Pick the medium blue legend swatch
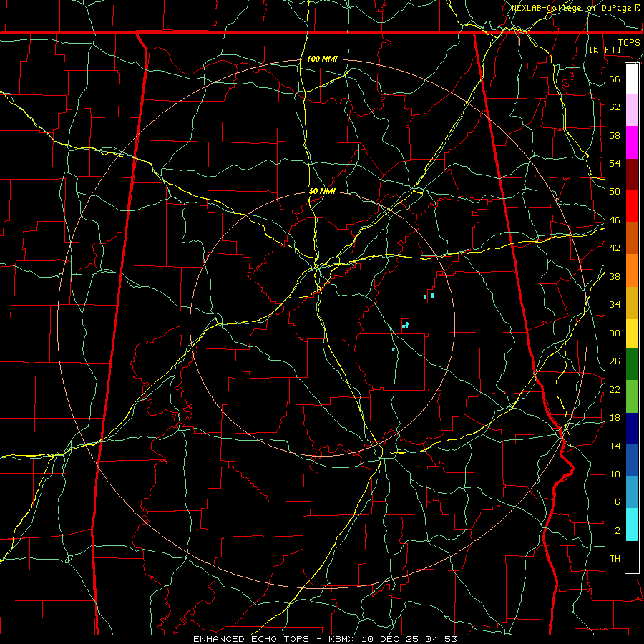This screenshot has height=644, width=644. (x=632, y=460)
